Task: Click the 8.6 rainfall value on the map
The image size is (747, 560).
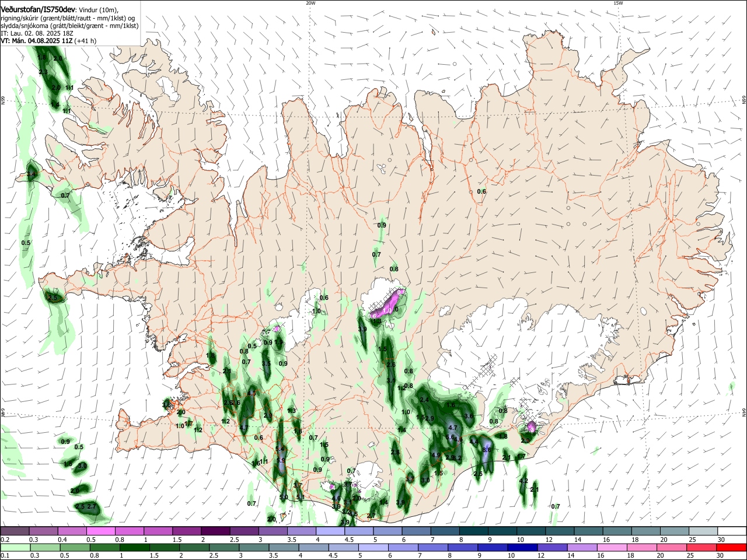Action: pyautogui.click(x=487, y=450)
